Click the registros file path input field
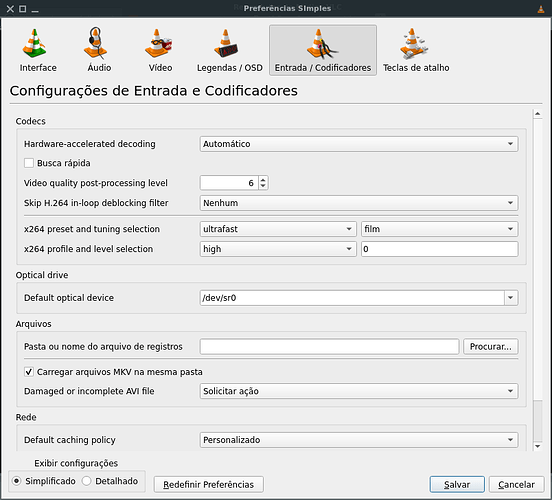Viewport: 552px width, 500px height. tap(330, 347)
